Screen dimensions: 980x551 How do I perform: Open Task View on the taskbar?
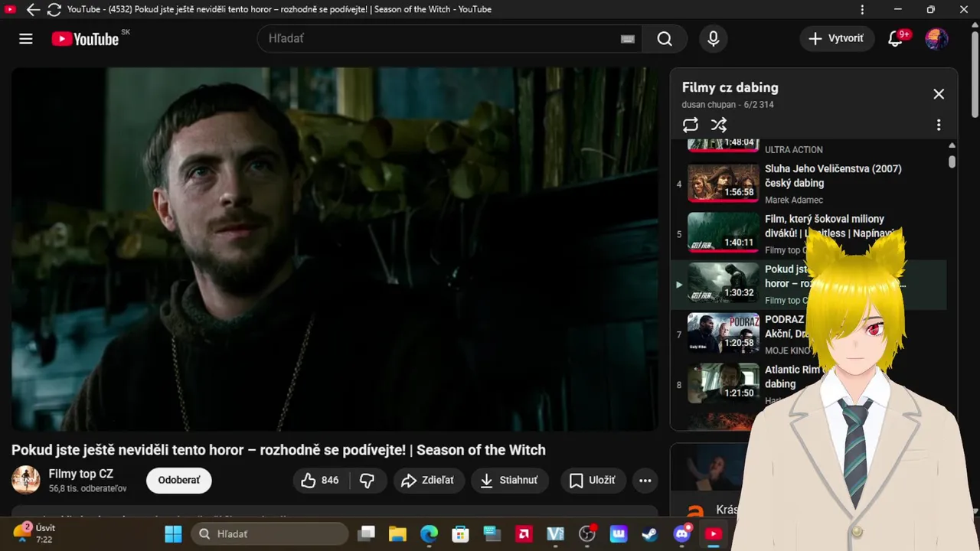pyautogui.click(x=367, y=533)
